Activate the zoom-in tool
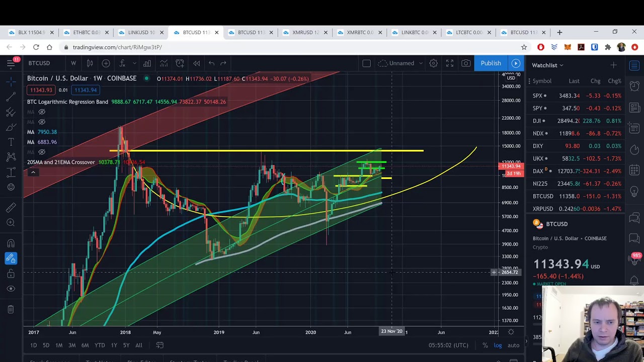This screenshot has height=362, width=644. pyautogui.click(x=11, y=223)
